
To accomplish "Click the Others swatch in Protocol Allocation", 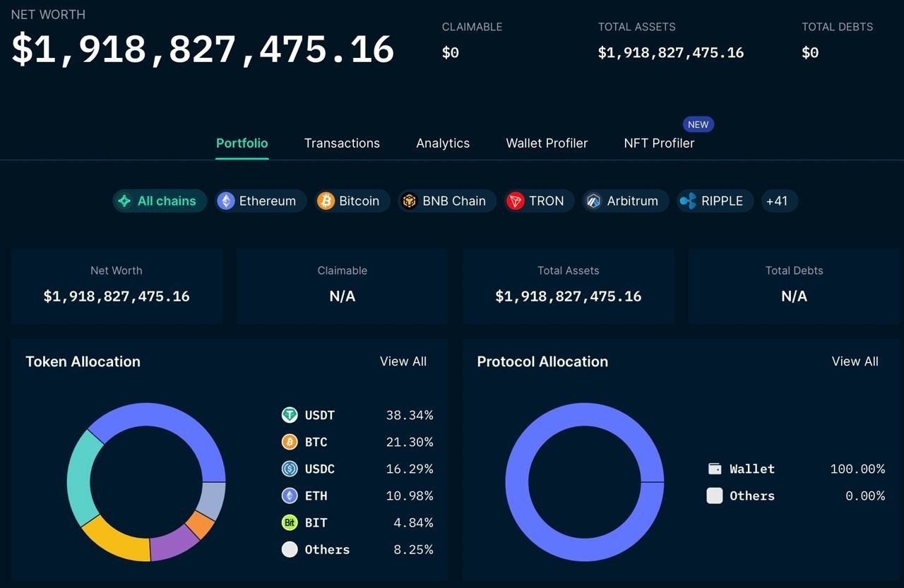I will (715, 496).
